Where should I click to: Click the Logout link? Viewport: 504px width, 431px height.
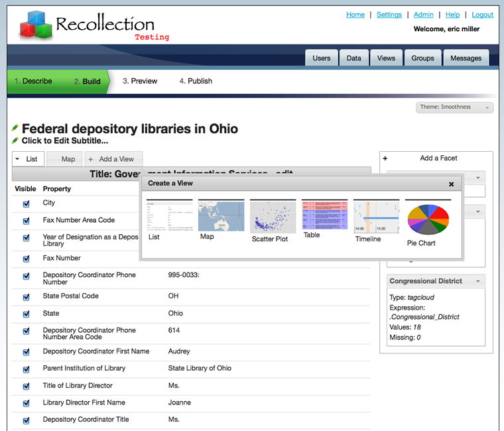(482, 15)
